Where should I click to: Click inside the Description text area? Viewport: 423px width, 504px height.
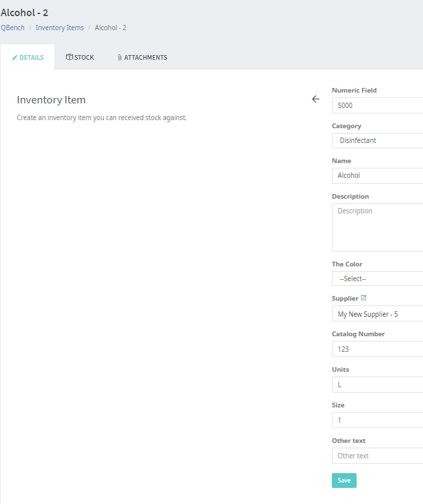tap(377, 228)
